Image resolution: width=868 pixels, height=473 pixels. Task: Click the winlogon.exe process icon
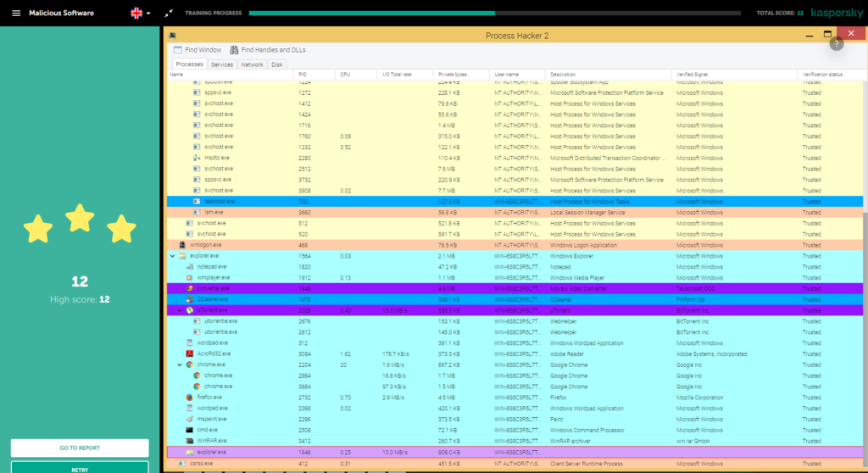tap(182, 245)
